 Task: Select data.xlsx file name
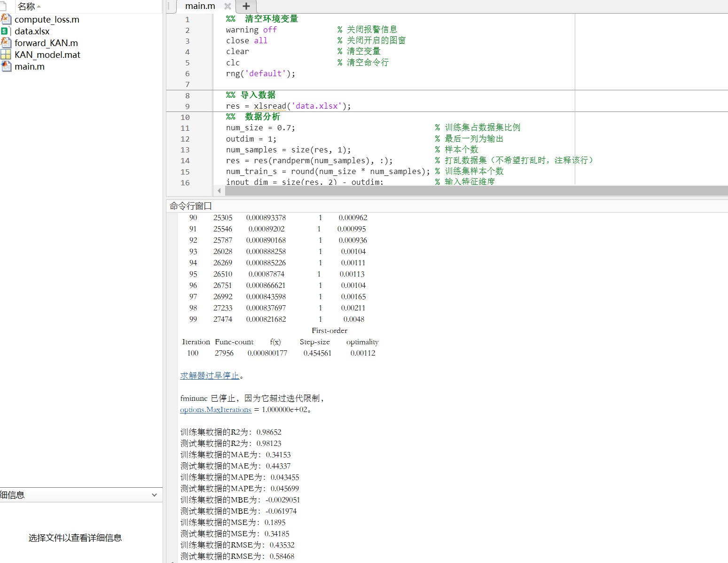32,31
